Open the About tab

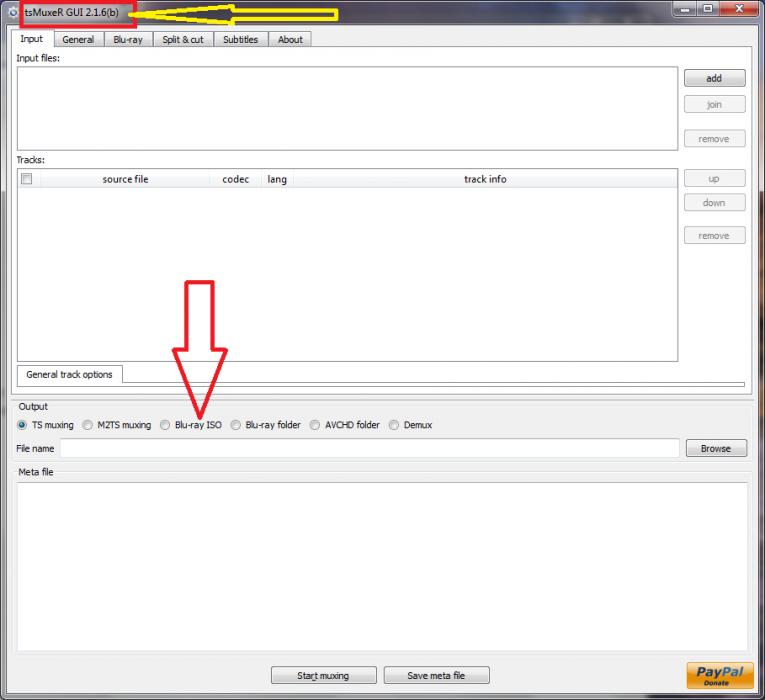(290, 40)
